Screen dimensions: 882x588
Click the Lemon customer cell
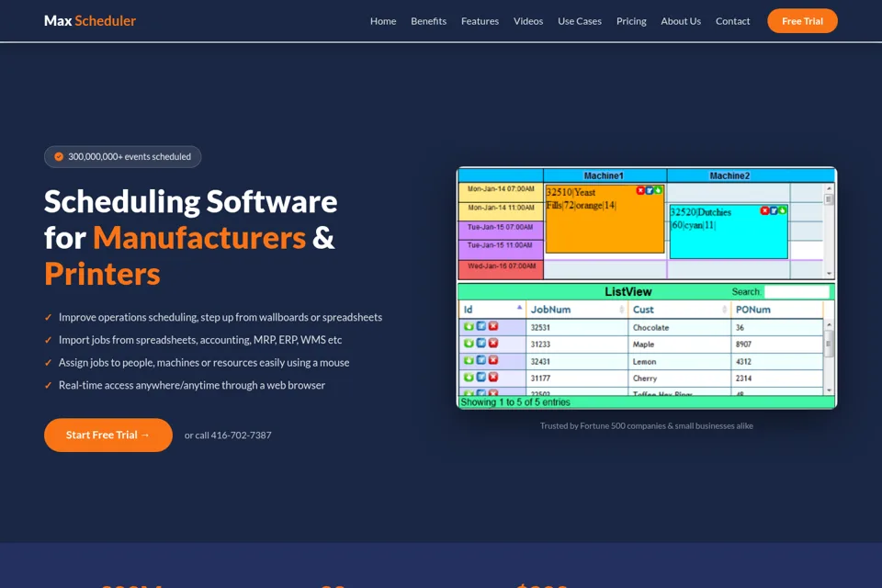tap(679, 361)
